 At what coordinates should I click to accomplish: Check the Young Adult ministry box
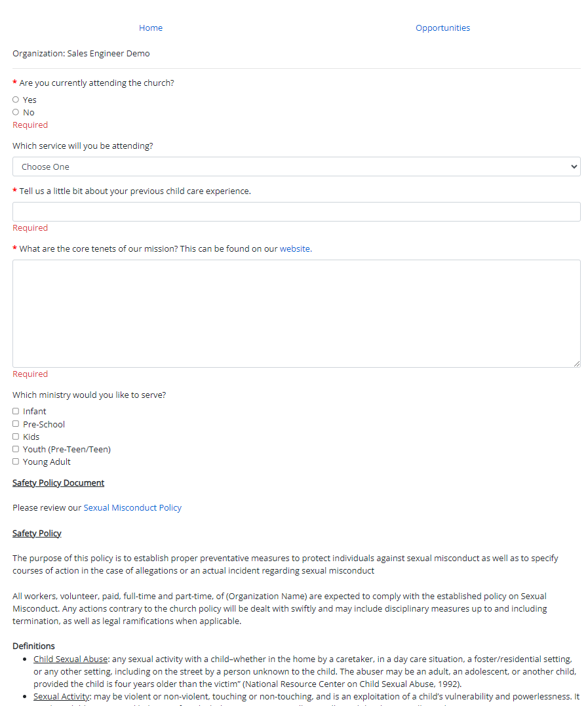pyautogui.click(x=16, y=461)
